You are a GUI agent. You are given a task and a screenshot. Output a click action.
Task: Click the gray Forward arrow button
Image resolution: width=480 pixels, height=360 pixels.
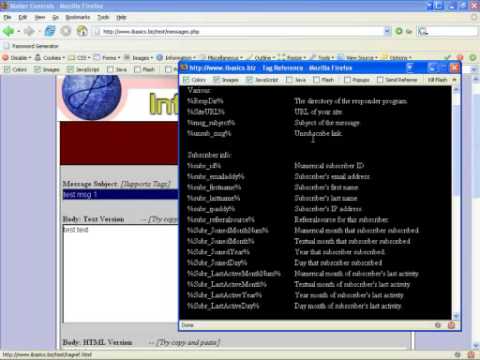(29, 31)
